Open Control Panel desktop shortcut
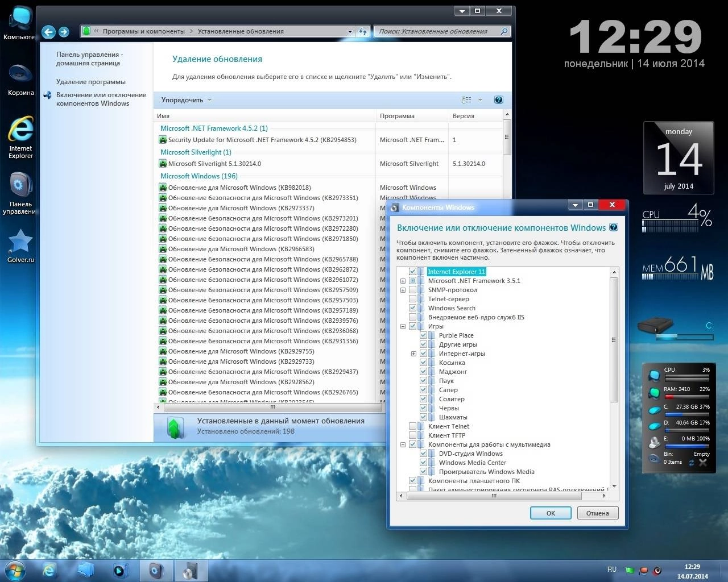The height and width of the screenshot is (582, 728). click(x=20, y=193)
